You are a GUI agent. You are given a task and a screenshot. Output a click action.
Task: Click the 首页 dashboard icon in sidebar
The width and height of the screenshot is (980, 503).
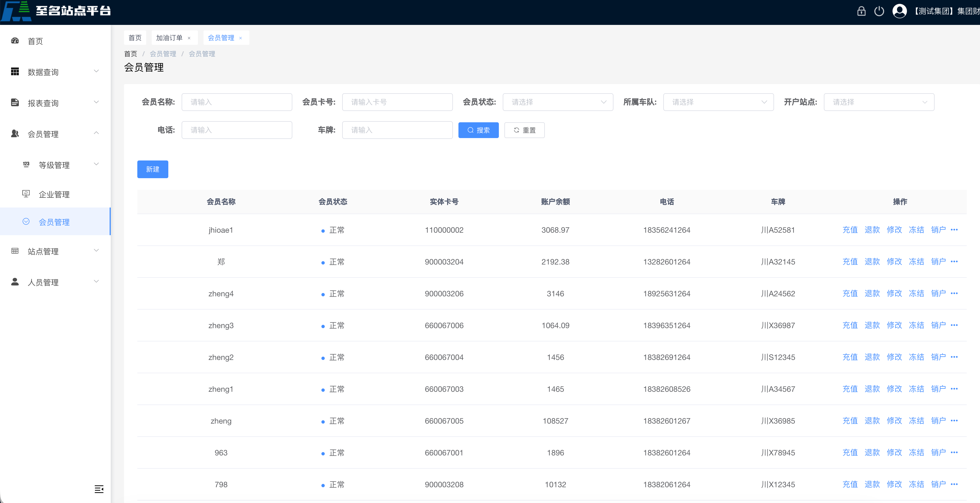(15, 41)
